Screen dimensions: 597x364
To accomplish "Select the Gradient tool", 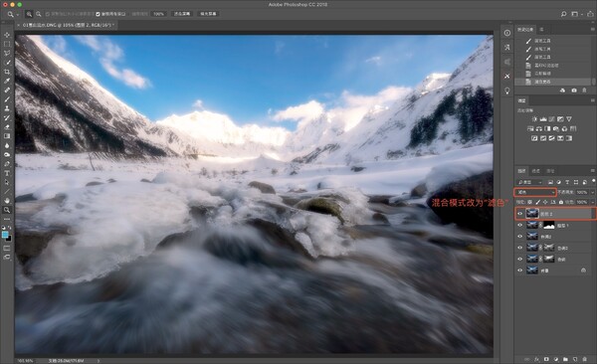I will (7, 136).
